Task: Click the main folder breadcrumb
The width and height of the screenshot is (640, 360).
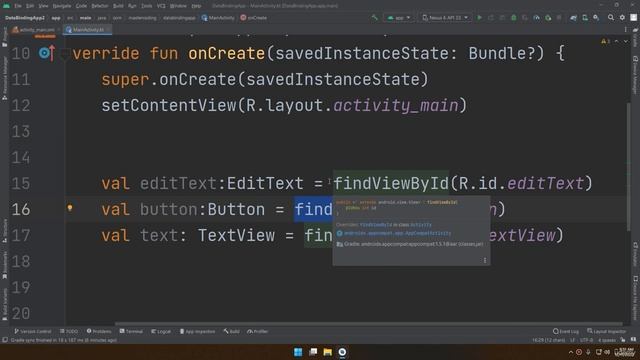Action: (85, 18)
